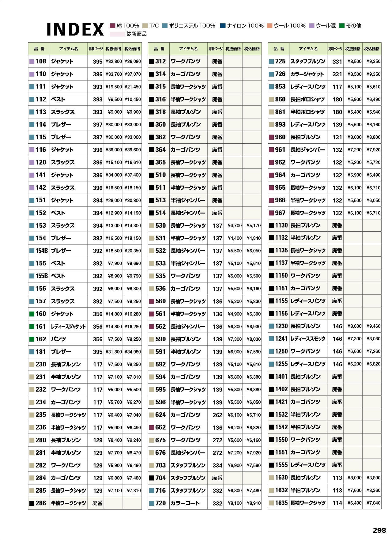Click the green その他 legend swatch
The width and height of the screenshot is (392, 541).
click(x=342, y=26)
